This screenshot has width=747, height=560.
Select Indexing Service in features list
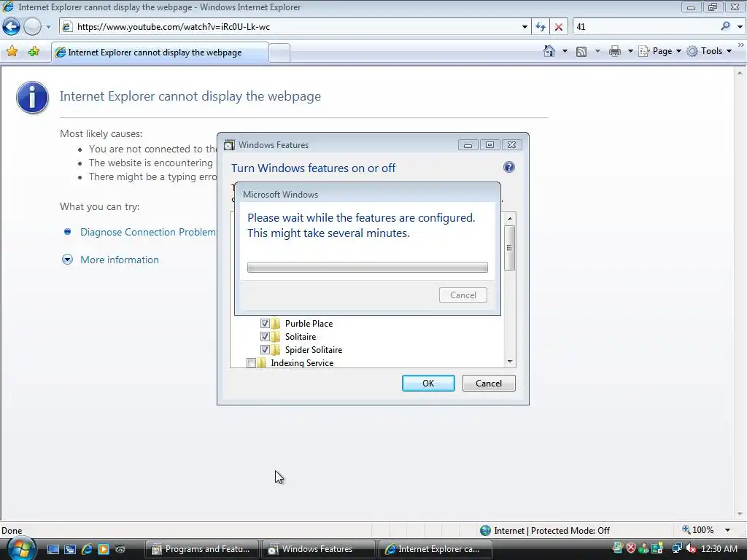click(302, 363)
